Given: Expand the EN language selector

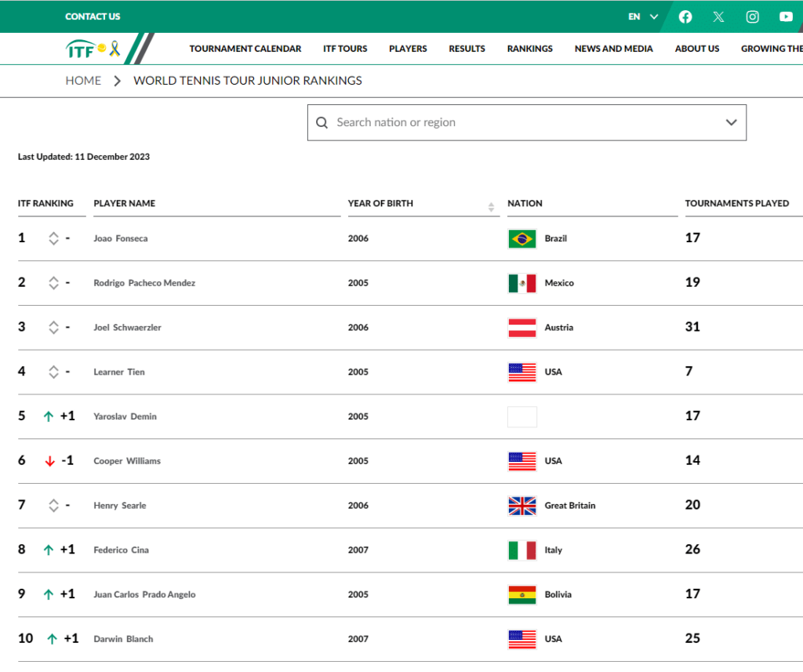Looking at the screenshot, I should 643,16.
